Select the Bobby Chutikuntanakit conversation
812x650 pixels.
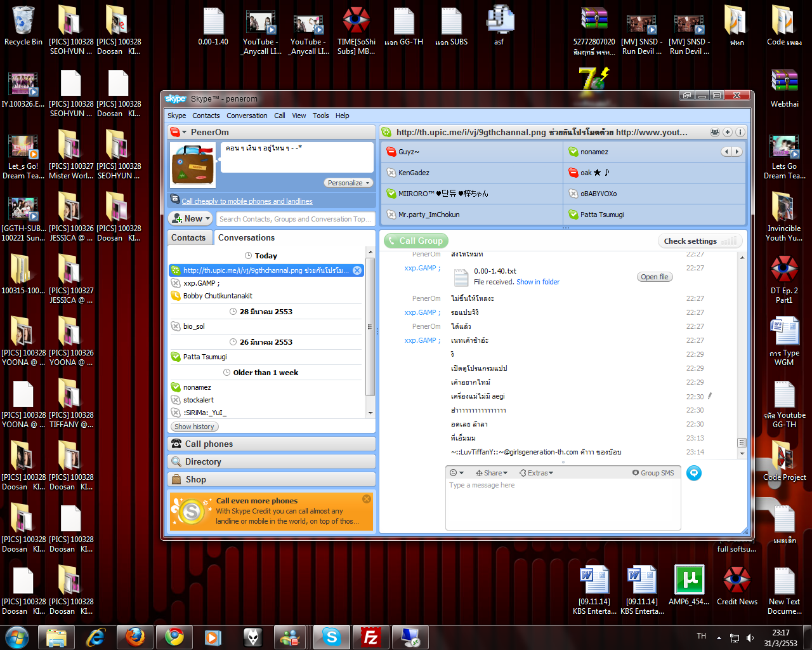(266, 296)
